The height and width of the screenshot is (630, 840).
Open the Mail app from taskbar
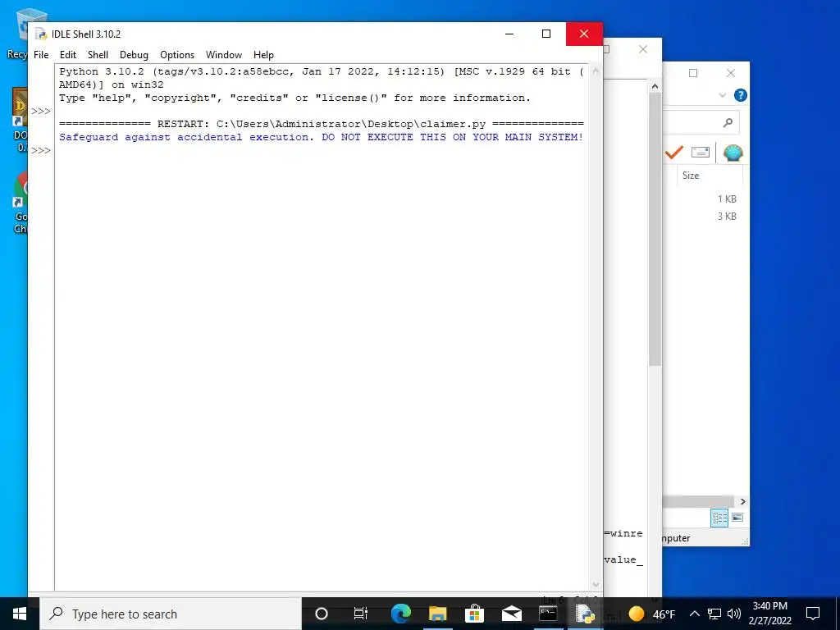(511, 614)
